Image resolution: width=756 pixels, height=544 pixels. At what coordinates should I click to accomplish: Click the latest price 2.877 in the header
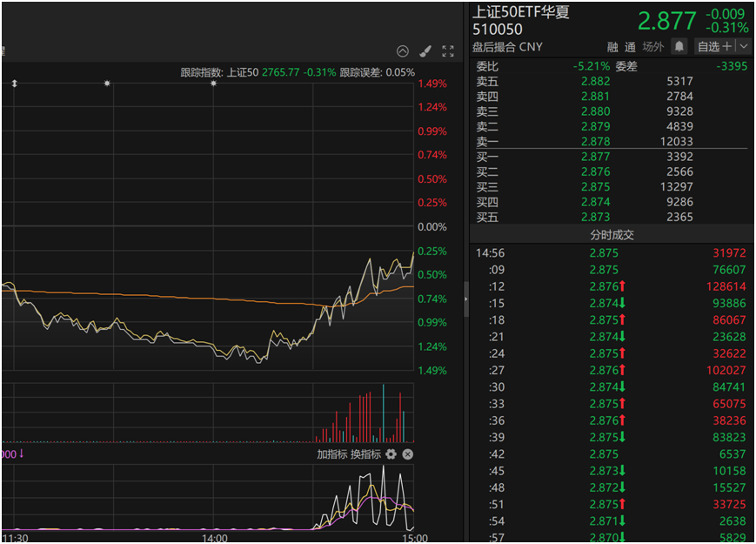[667, 21]
